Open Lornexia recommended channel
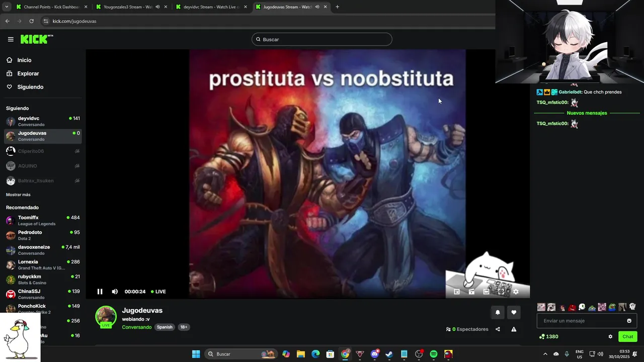The width and height of the screenshot is (644, 362). click(x=43, y=265)
